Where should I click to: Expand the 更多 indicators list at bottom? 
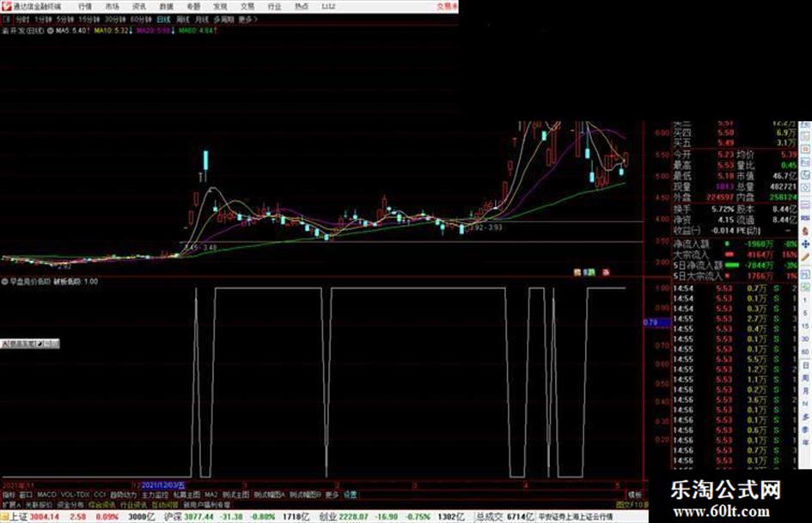click(332, 495)
